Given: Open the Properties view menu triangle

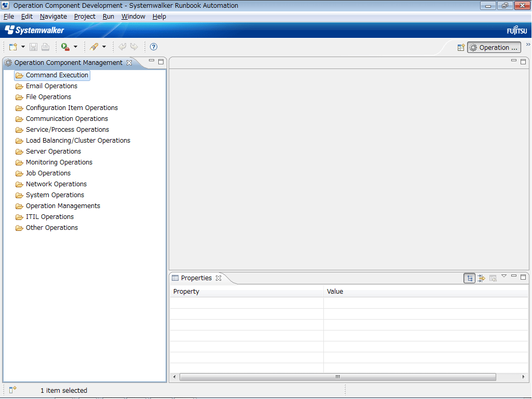Looking at the screenshot, I should tap(504, 276).
